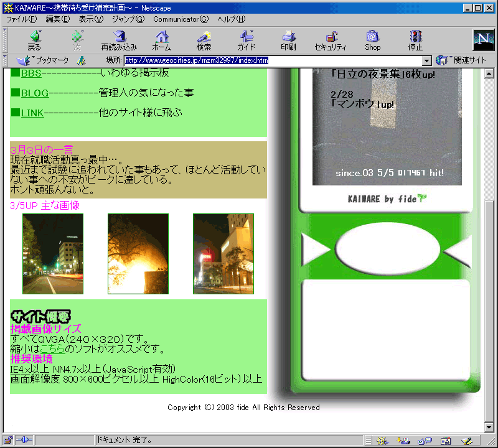Click the 推奨環境 heading
The height and width of the screenshot is (448, 498).
pos(32,359)
